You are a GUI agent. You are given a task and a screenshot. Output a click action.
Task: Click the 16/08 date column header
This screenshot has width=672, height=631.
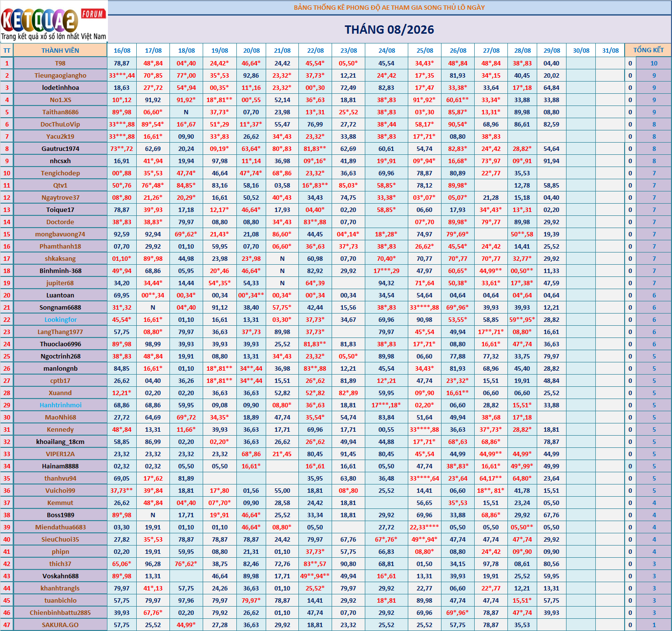tap(122, 50)
